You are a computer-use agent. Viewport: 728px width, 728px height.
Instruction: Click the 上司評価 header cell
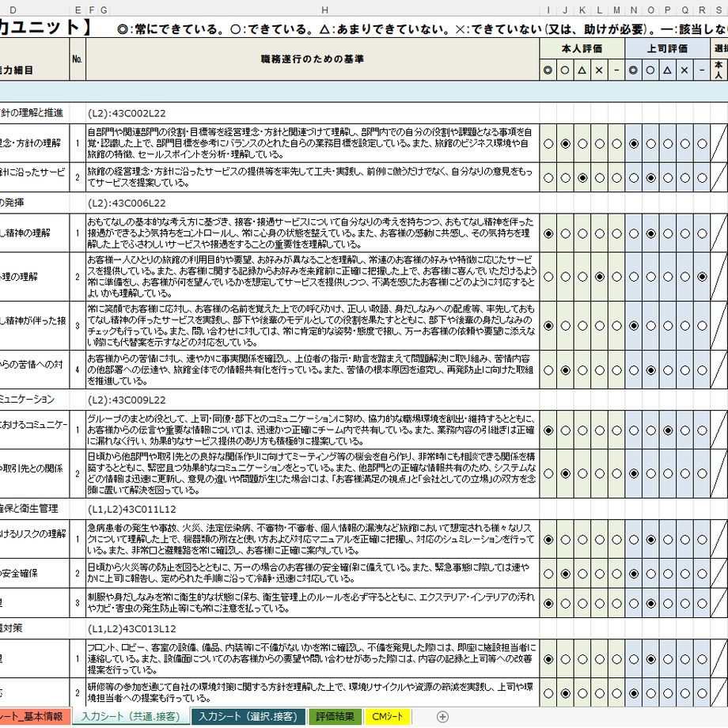(668, 49)
